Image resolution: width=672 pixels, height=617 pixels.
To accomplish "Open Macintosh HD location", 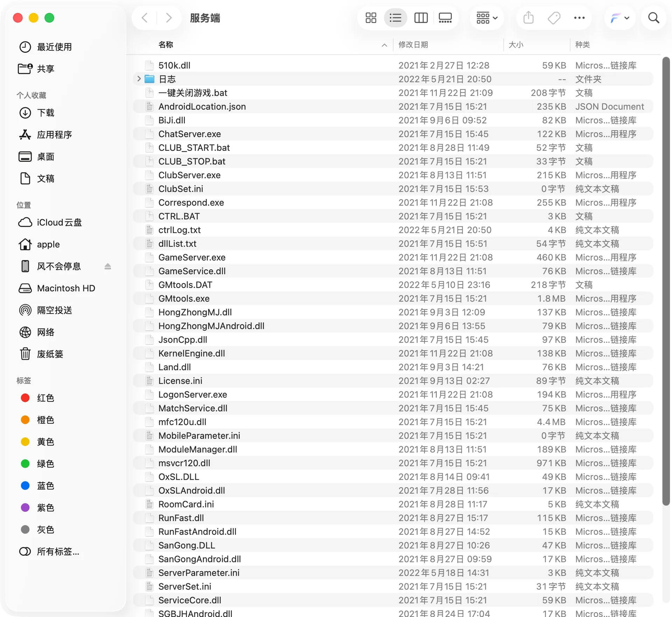I will tap(57, 288).
